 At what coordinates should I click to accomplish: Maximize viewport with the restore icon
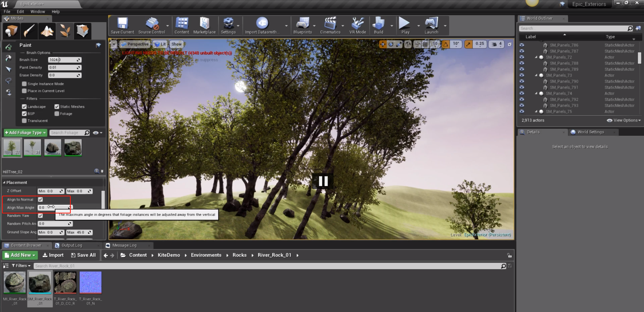coord(509,44)
